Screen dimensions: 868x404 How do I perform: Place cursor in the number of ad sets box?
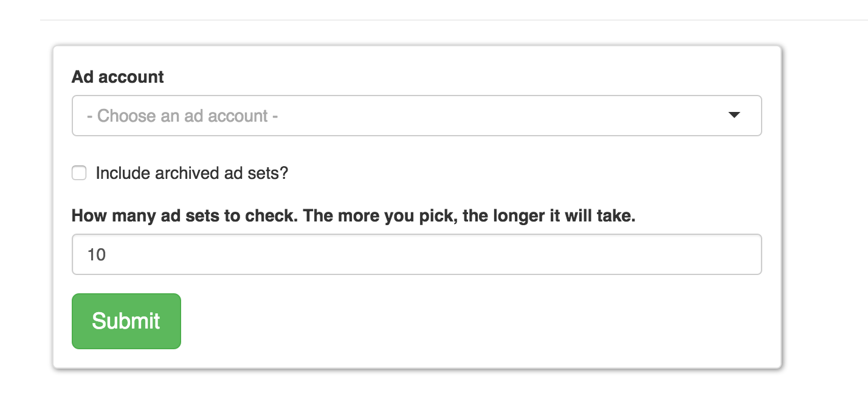pyautogui.click(x=417, y=254)
